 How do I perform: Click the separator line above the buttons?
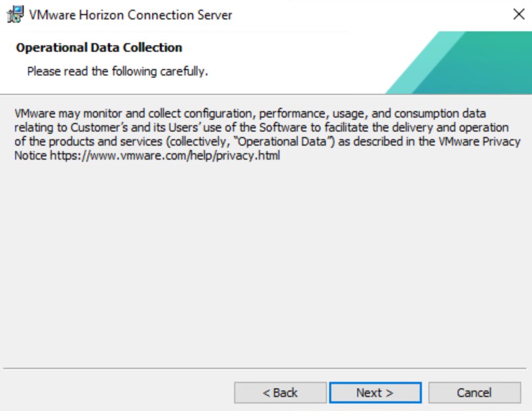point(264,369)
